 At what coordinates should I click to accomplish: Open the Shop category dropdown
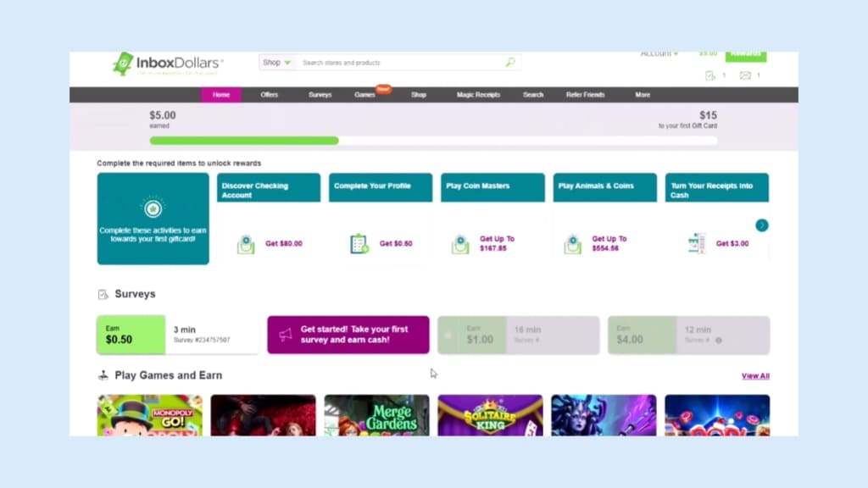pos(275,63)
